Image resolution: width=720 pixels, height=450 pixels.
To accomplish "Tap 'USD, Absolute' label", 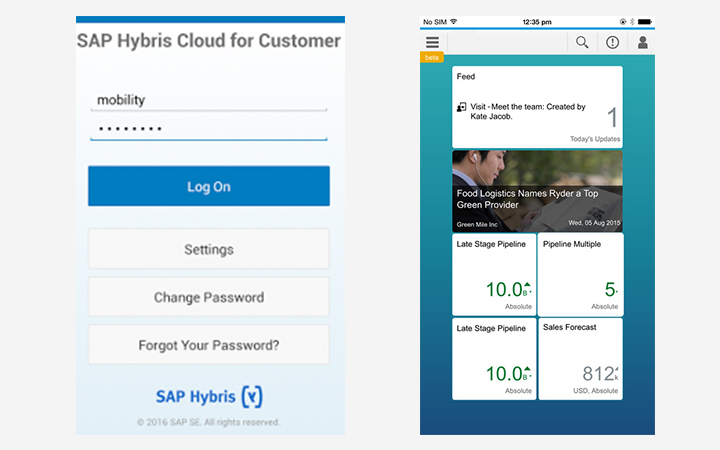I will tap(596, 391).
